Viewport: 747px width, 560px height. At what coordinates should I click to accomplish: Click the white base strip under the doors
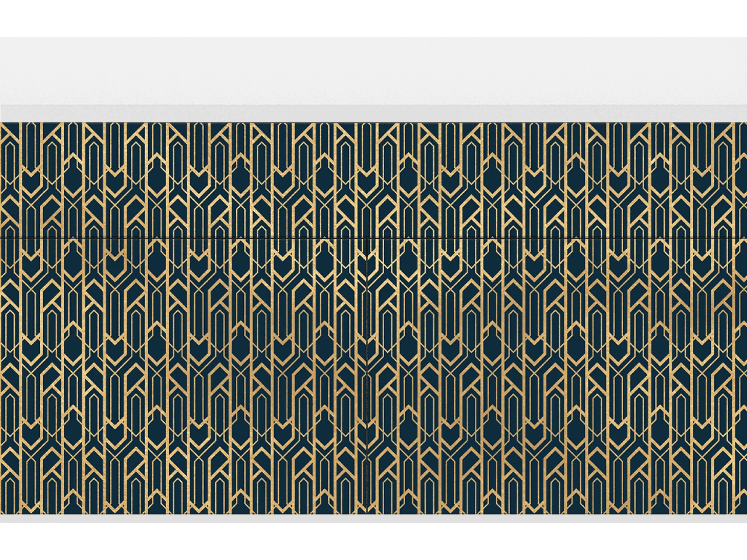tap(373, 518)
